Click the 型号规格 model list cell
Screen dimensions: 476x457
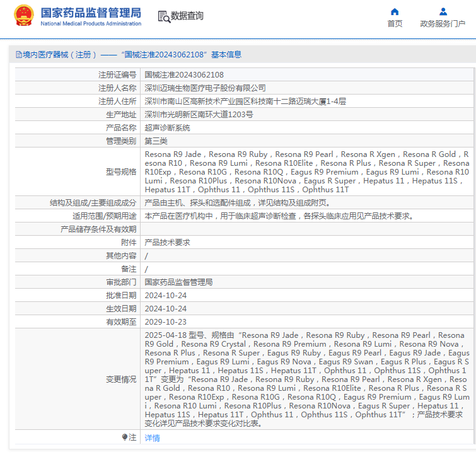tap(307, 171)
